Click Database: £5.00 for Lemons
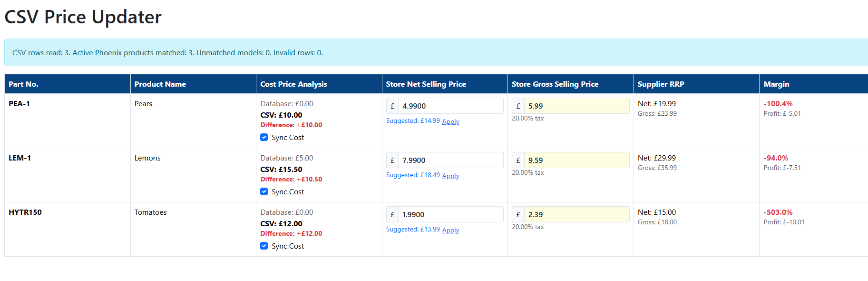Viewport: 868px width, 281px height. pyautogui.click(x=287, y=158)
